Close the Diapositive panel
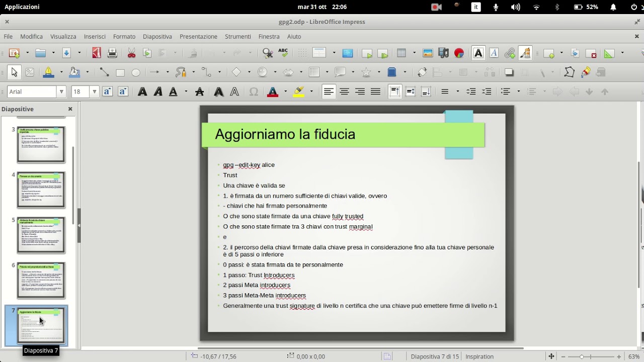This screenshot has width=644, height=362. click(x=70, y=109)
